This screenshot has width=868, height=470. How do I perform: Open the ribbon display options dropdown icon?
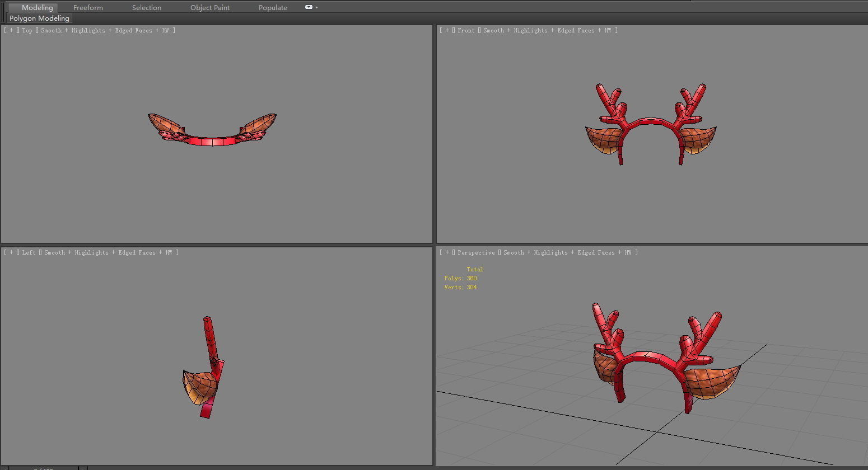pyautogui.click(x=311, y=7)
